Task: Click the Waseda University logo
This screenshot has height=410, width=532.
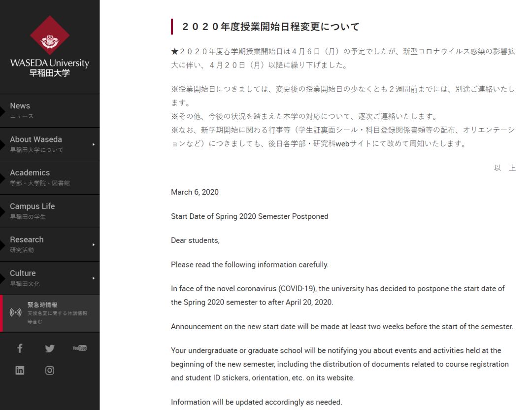Action: coord(50,46)
